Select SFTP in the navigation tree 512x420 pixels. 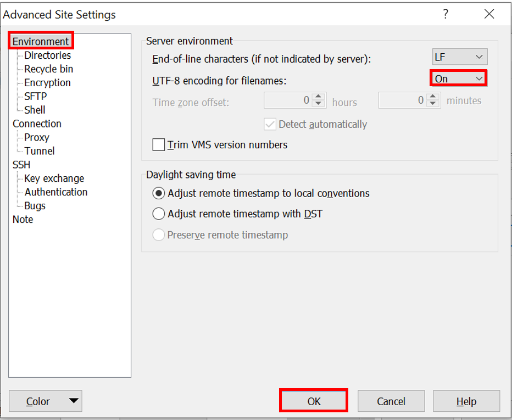coord(36,97)
